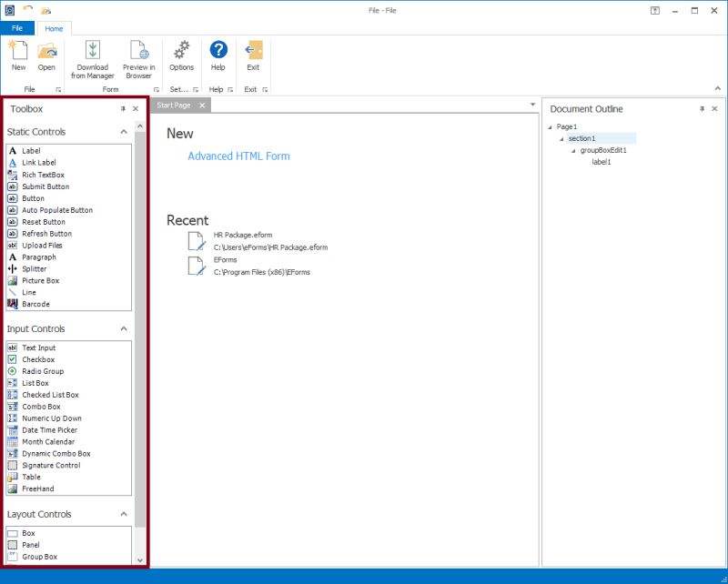Collapse the groupBoxEdit1 tree node
The height and width of the screenshot is (584, 728).
(x=573, y=150)
